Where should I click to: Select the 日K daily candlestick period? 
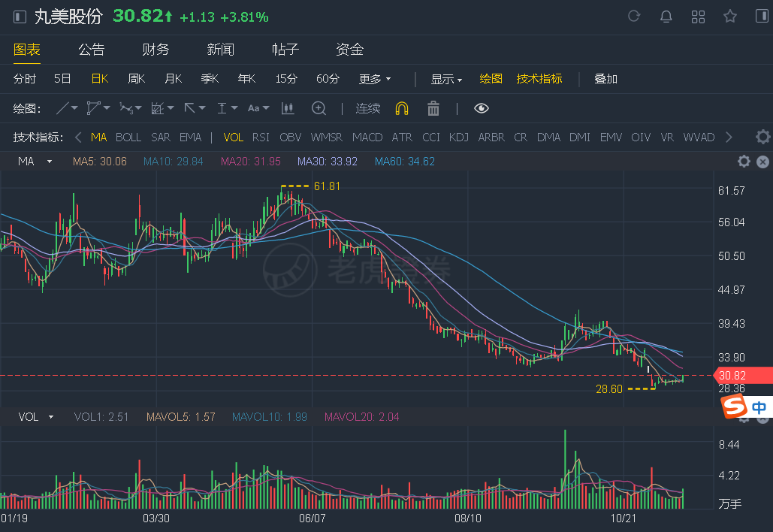pos(100,79)
